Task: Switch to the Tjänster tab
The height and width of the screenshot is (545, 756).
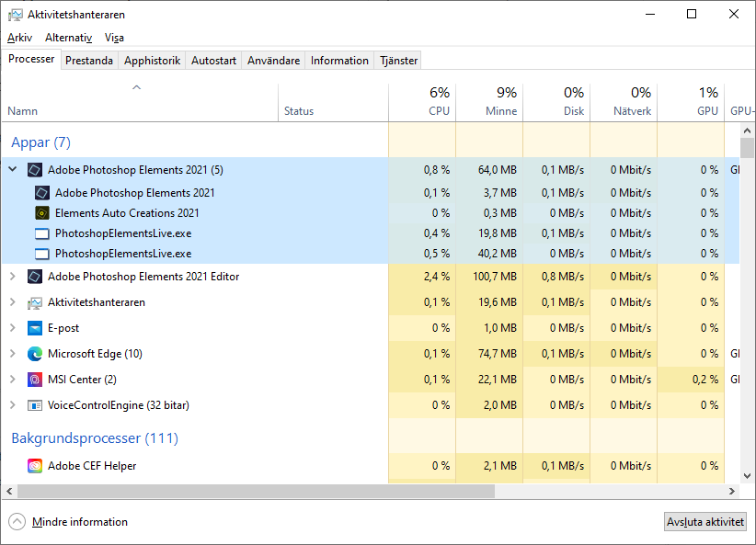Action: click(x=396, y=59)
